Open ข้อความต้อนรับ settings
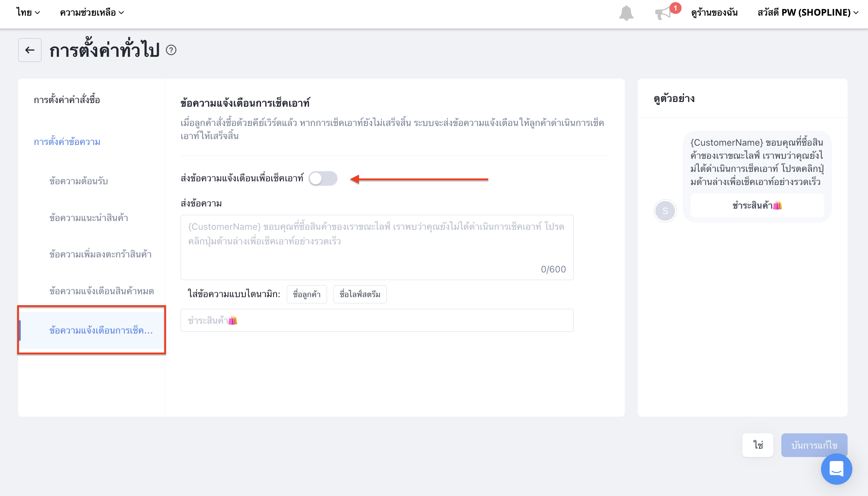 [79, 181]
